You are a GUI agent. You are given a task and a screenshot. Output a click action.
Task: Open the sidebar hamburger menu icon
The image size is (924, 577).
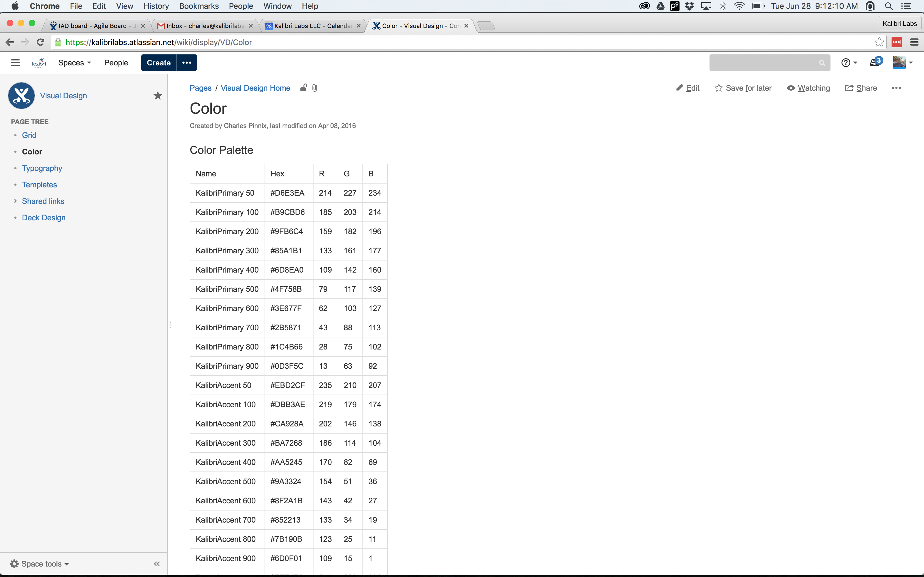click(15, 63)
